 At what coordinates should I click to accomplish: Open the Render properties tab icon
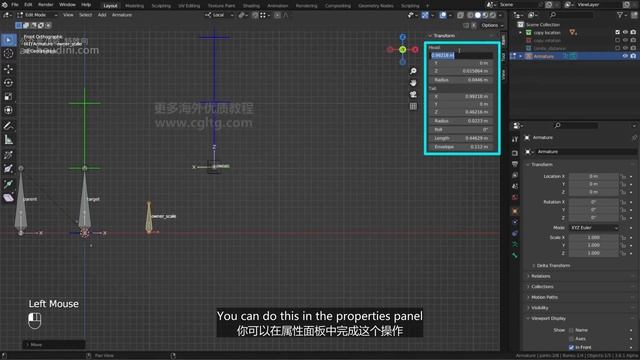515,153
